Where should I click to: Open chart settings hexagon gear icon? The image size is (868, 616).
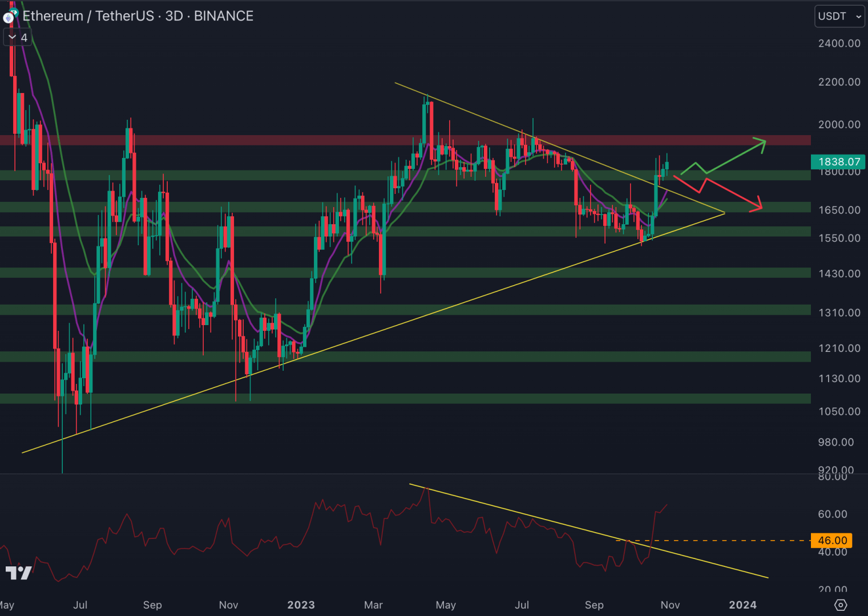tap(840, 605)
